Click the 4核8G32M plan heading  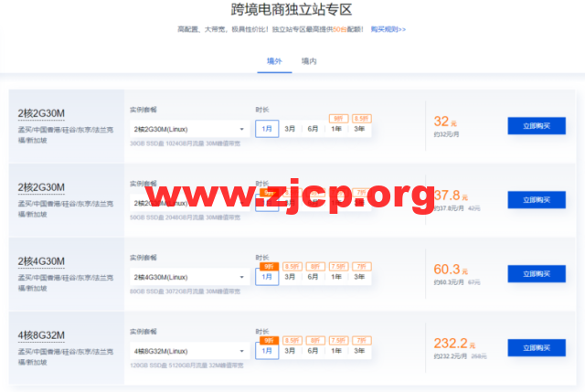(41, 335)
